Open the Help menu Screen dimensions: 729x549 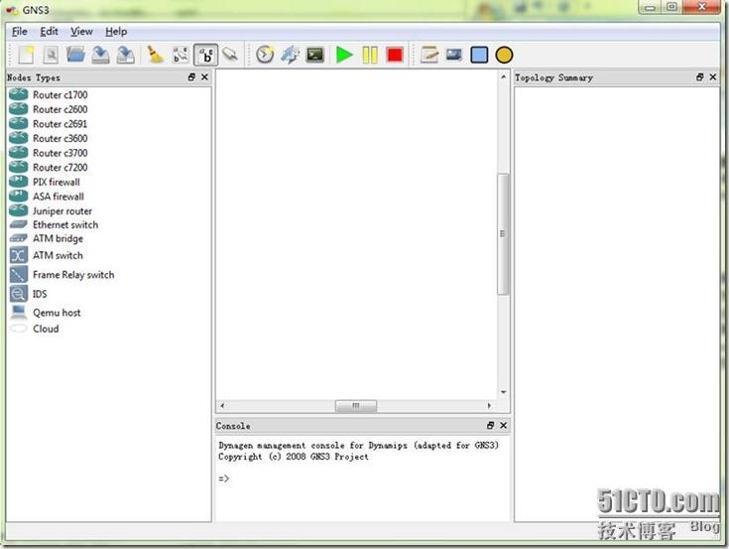tap(116, 32)
